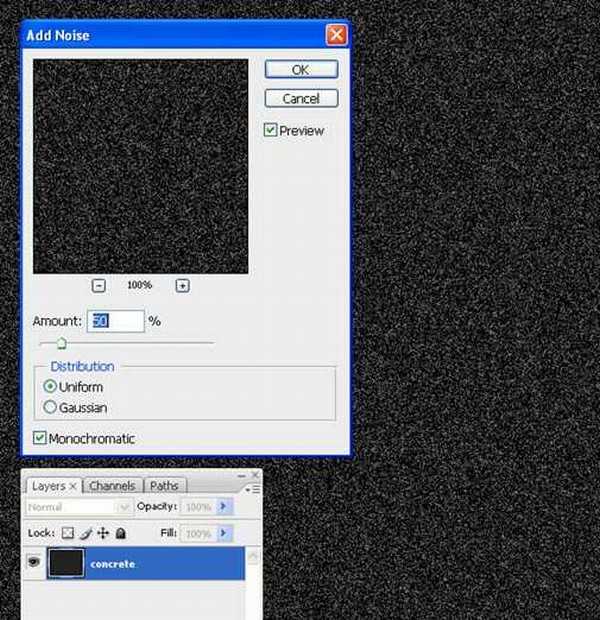Image resolution: width=600 pixels, height=620 pixels.
Task: Zoom out the noise preview
Action: tap(99, 286)
